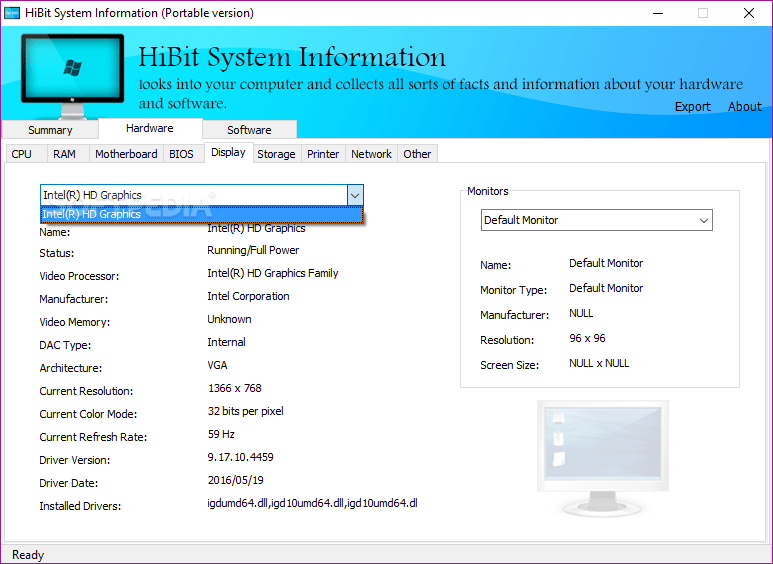Minimize the HiBit System Information window
Screen dimensions: 773x564
pos(658,13)
